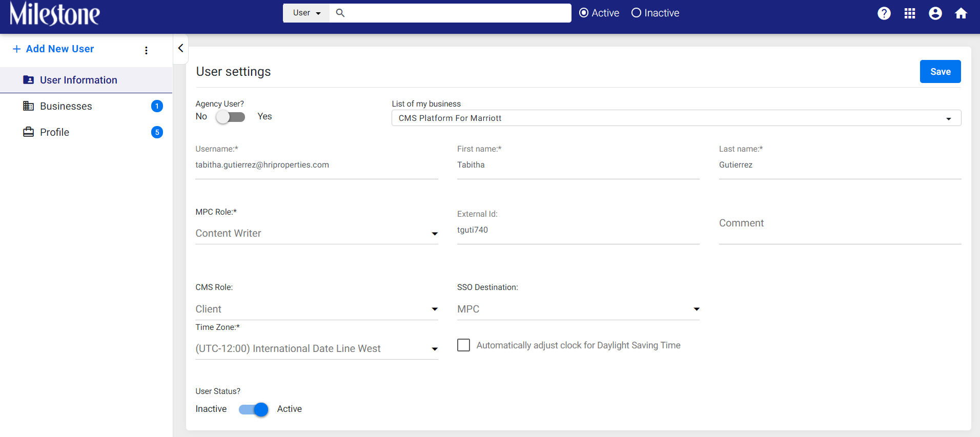Click the Businesses count badge

click(157, 106)
